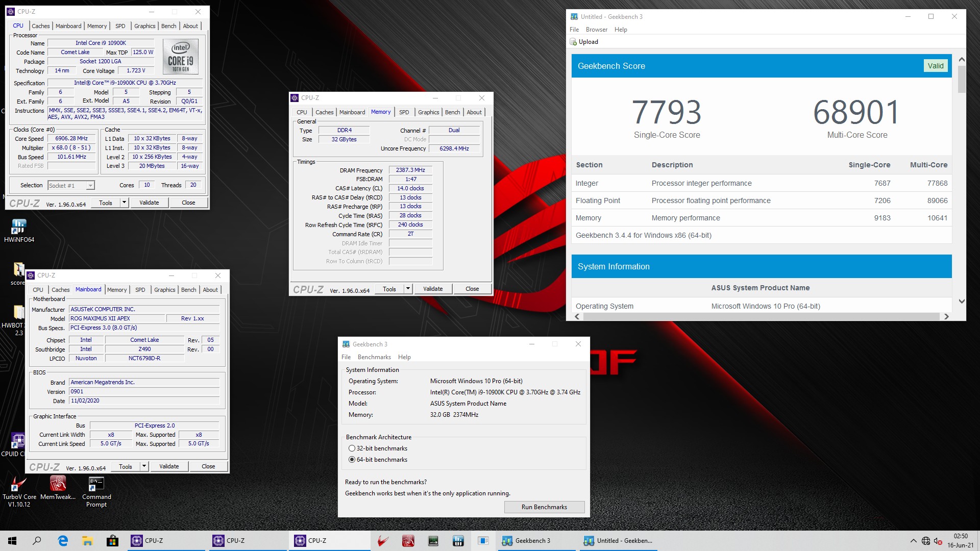The width and height of the screenshot is (980, 551).
Task: Open the TurboV Core V1.10.12 desktop icon
Action: tap(19, 491)
